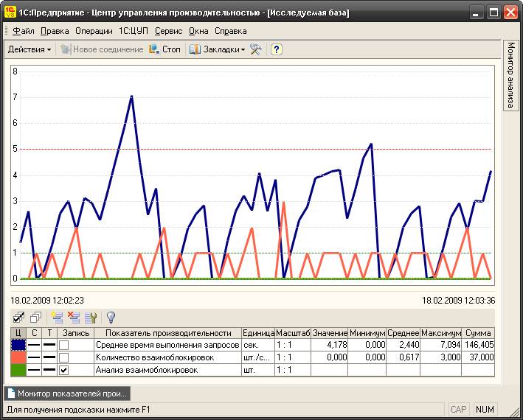Click sum cell 37,000
The height and width of the screenshot is (420, 523).
point(478,357)
